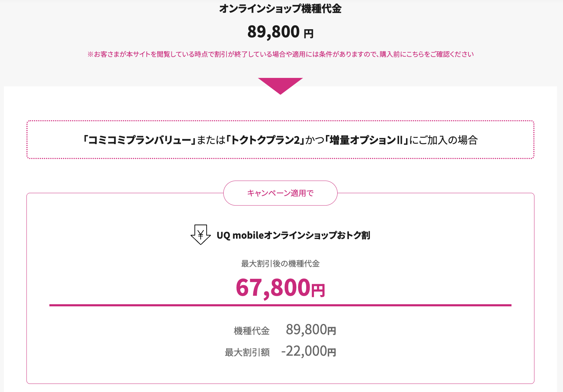Click the UQ mobileオンラインショップおトク割 title
The height and width of the screenshot is (392, 563).
click(x=293, y=235)
